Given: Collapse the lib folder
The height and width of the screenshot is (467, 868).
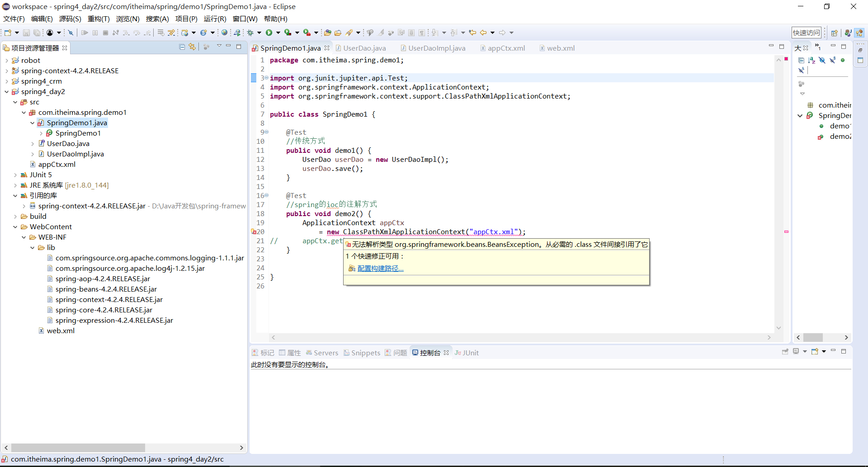Looking at the screenshot, I should [x=32, y=248].
